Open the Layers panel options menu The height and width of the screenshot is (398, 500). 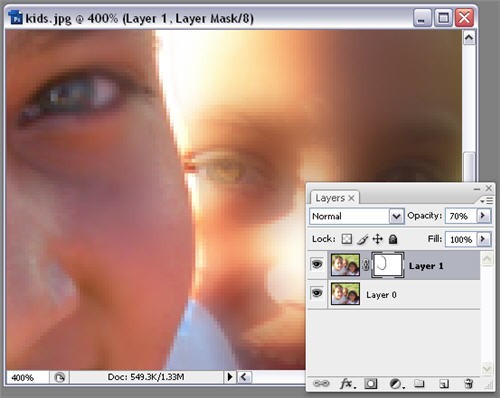click(487, 201)
